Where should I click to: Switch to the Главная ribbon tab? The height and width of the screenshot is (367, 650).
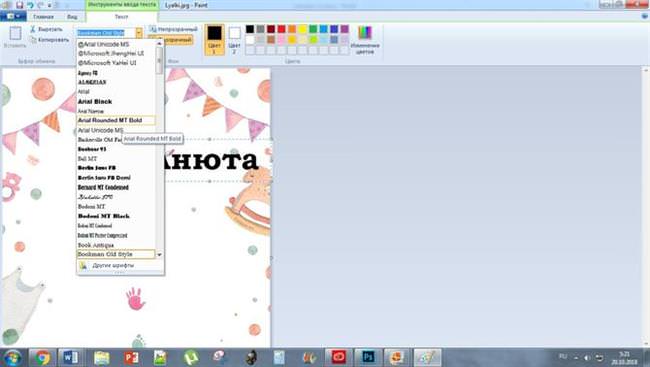[43, 17]
